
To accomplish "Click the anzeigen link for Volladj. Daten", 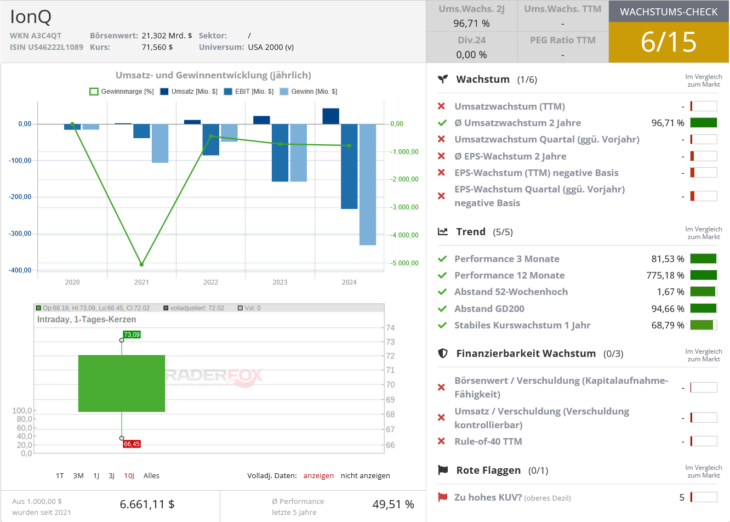I will (x=318, y=475).
